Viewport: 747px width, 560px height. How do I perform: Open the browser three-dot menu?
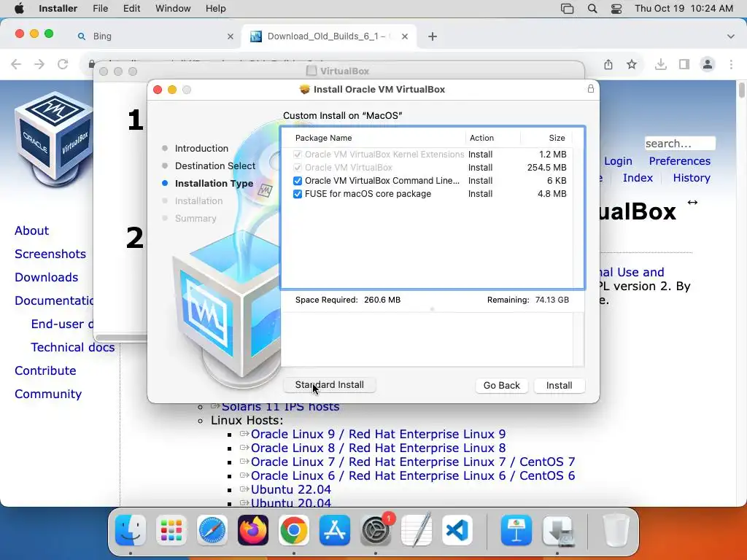(x=731, y=64)
